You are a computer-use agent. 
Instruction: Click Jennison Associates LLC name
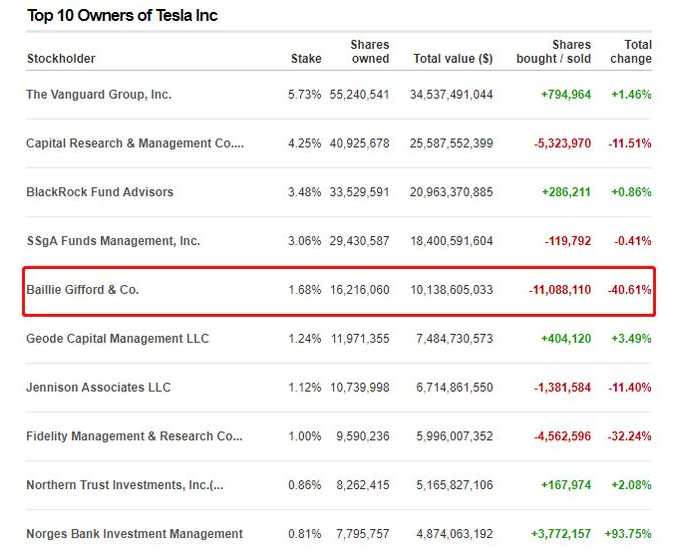pos(98,387)
